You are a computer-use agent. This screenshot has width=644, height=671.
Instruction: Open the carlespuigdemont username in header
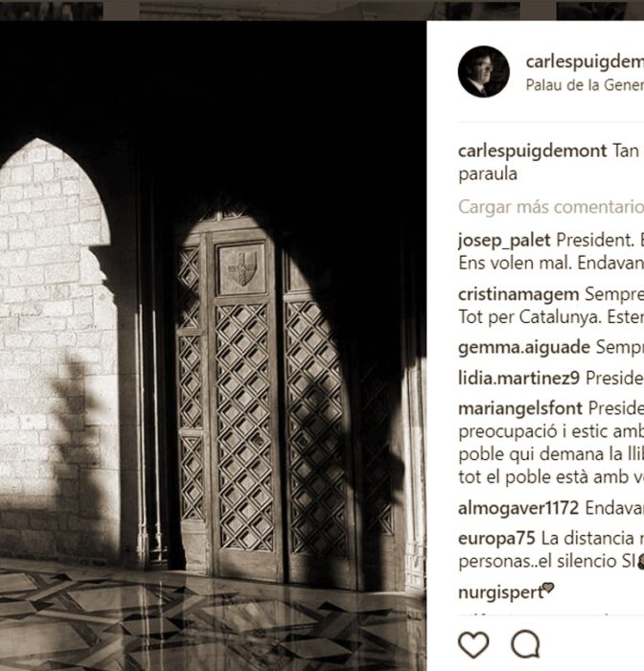click(x=585, y=61)
